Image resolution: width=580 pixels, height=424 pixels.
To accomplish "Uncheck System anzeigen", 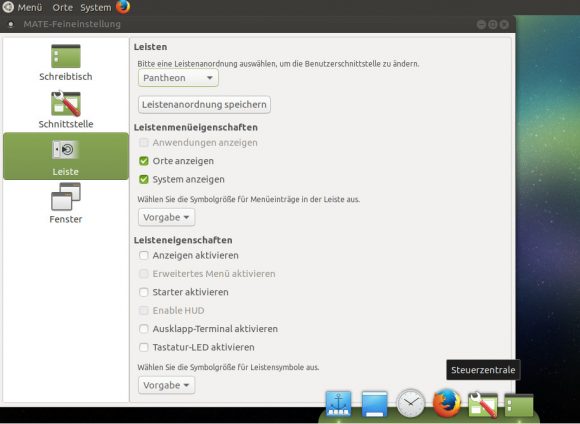I will (x=144, y=179).
